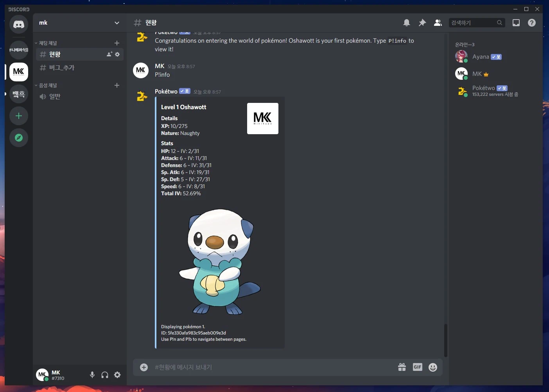Add a server with the plus icon
Image resolution: width=549 pixels, height=392 pixels.
(x=19, y=116)
